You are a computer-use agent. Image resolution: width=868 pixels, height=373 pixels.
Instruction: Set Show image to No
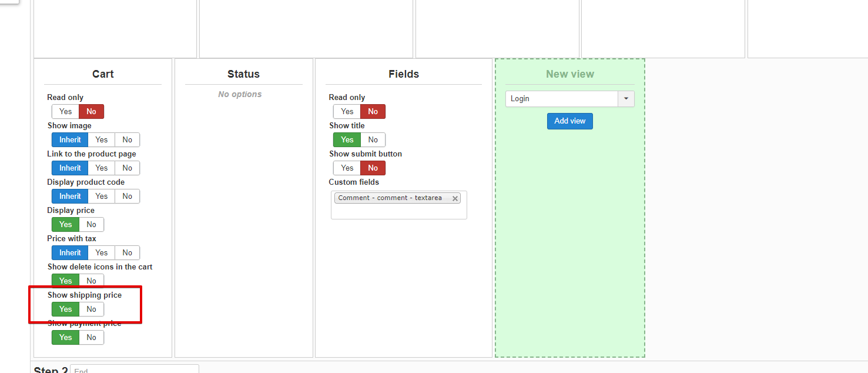coord(127,140)
